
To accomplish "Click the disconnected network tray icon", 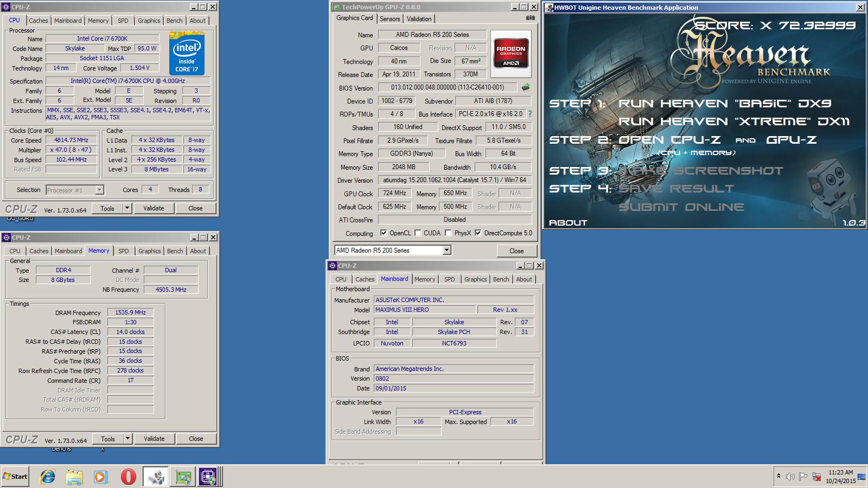I will [x=816, y=477].
